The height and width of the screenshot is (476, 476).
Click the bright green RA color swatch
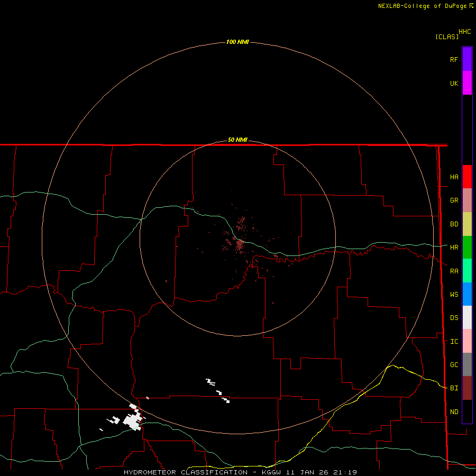point(467,271)
